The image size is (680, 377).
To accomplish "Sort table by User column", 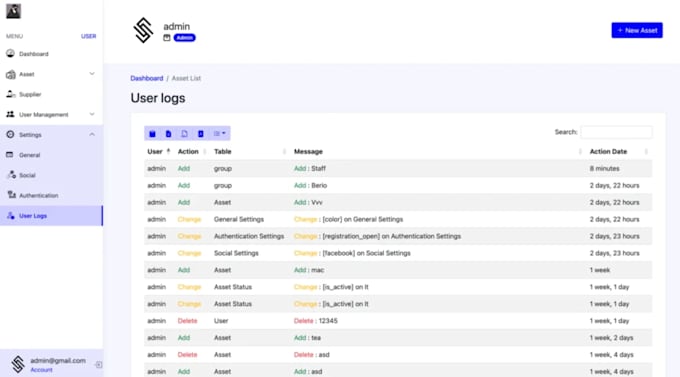I will pos(159,151).
